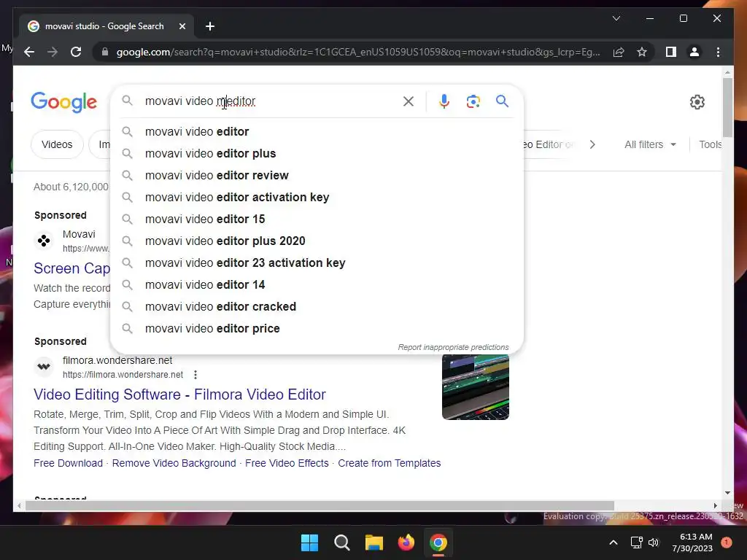Close the movavi studio Google Search tab
747x560 pixels.
[182, 26]
